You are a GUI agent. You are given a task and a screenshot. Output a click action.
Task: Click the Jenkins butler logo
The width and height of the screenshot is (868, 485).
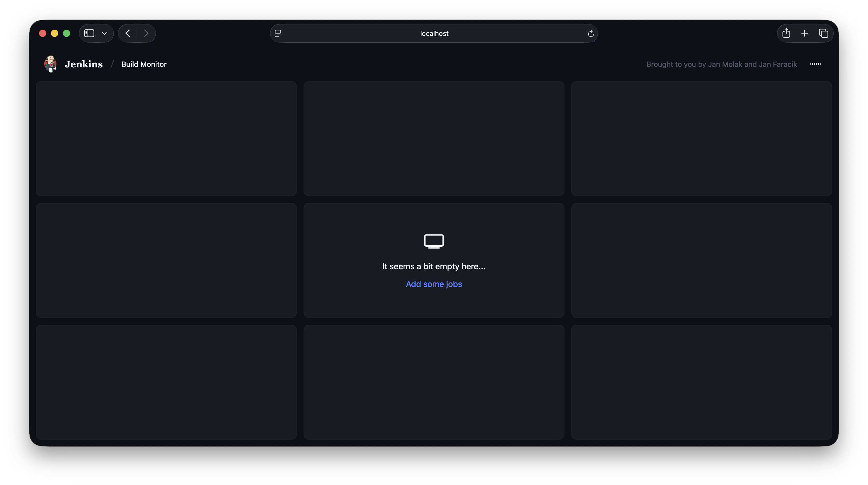(50, 64)
